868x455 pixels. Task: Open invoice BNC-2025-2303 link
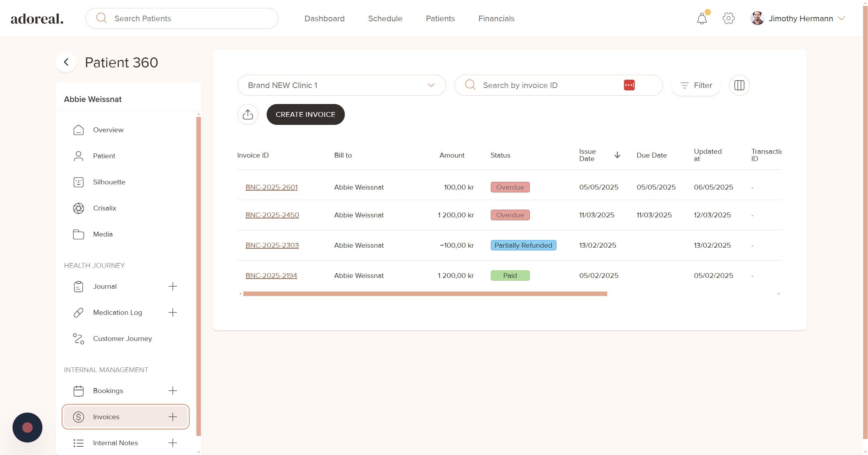click(x=272, y=245)
